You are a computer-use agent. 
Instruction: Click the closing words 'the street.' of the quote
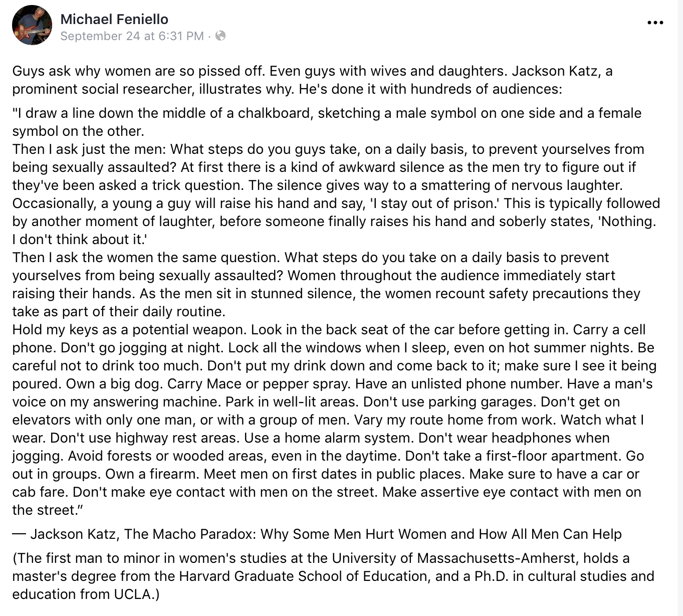(47, 510)
